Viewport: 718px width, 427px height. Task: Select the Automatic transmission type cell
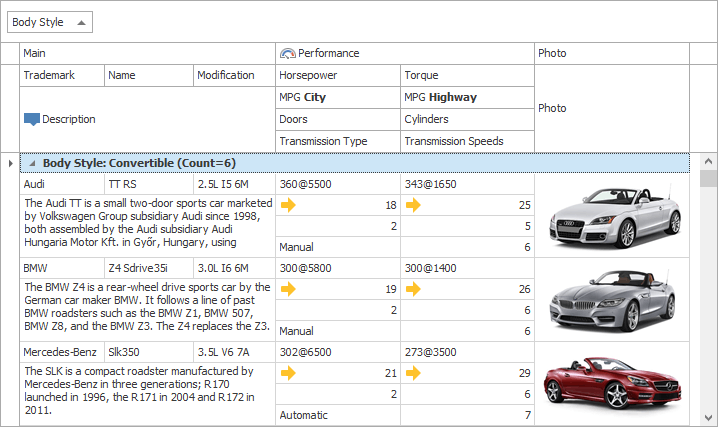[338, 415]
